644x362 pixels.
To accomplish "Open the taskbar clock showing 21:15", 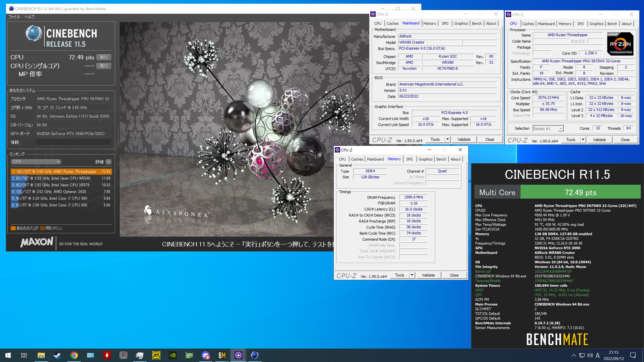I will tap(613, 355).
